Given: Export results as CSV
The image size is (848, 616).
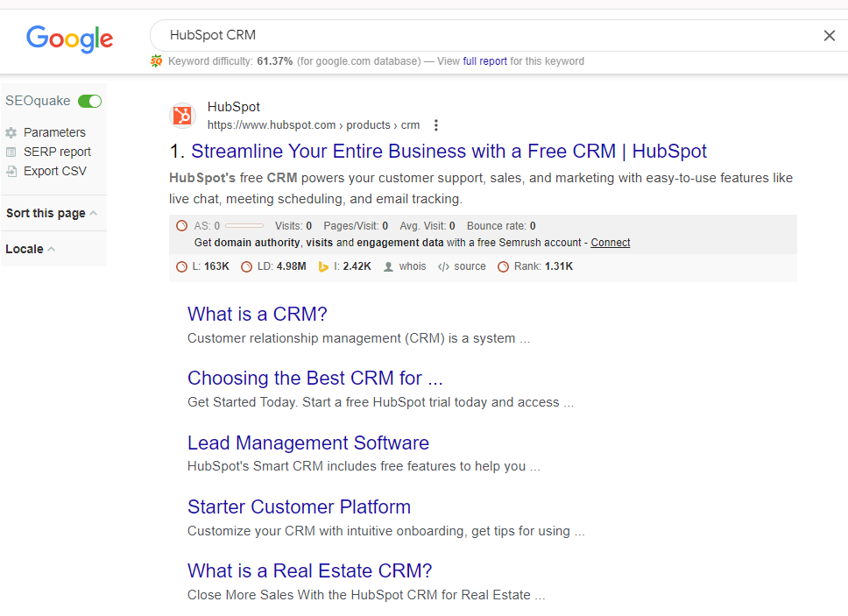Looking at the screenshot, I should coord(54,172).
